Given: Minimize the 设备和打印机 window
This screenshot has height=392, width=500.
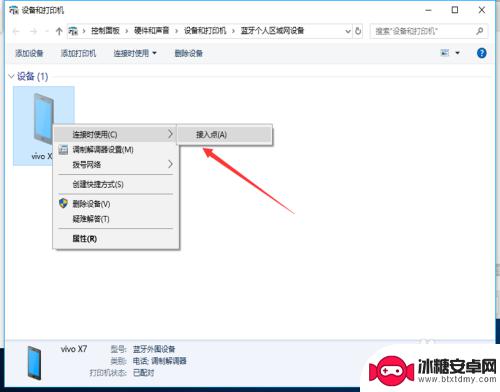Looking at the screenshot, I should click(428, 10).
